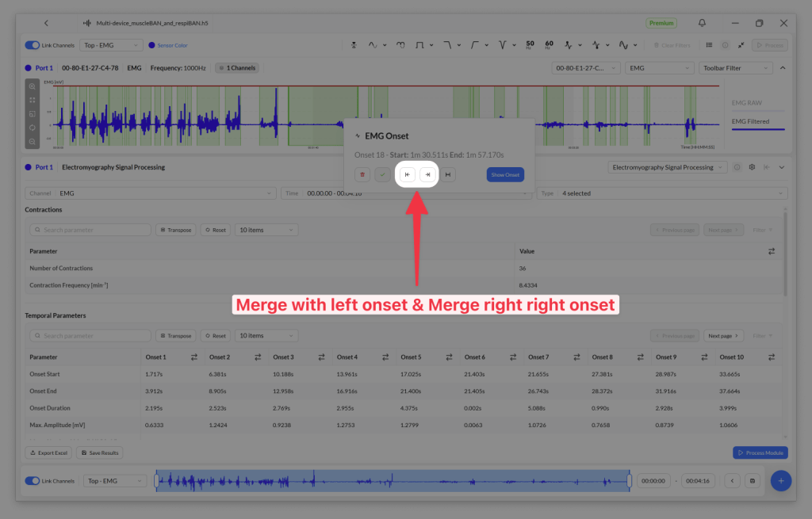Apply the 60 Hz filter
812x519 pixels.
(x=549, y=45)
